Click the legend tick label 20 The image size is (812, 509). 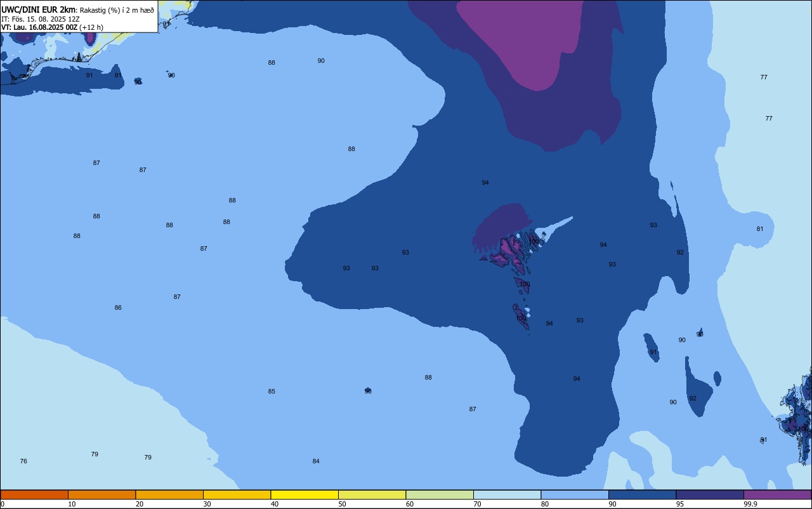click(x=140, y=504)
